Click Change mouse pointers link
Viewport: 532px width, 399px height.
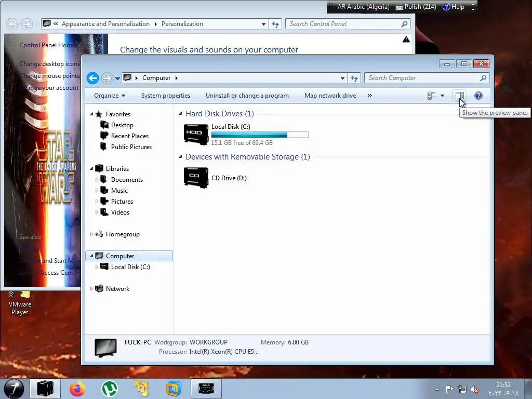point(49,76)
